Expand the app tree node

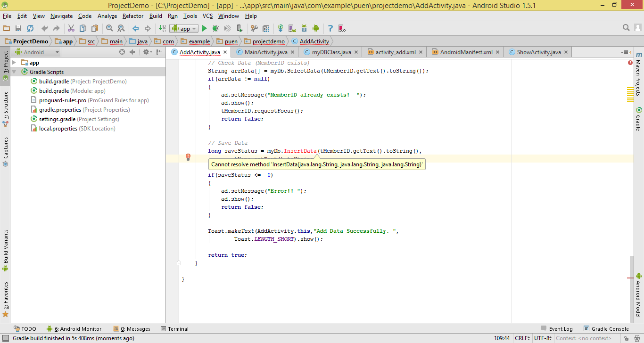pos(14,62)
